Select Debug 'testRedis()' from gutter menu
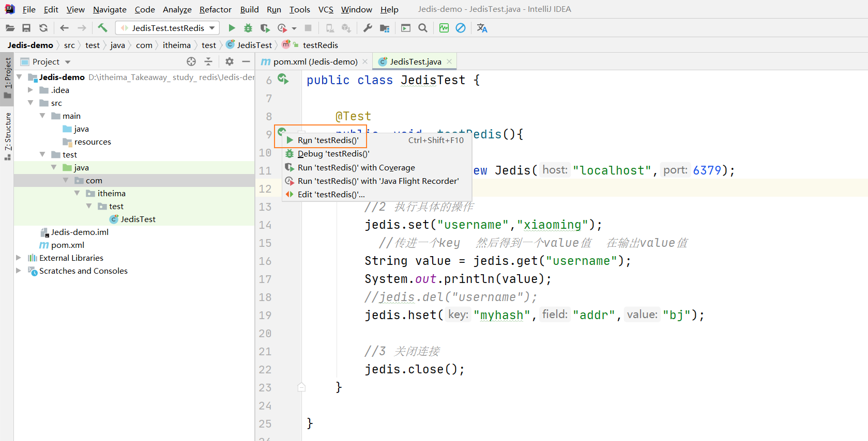Viewport: 868px width, 441px height. 377,153
